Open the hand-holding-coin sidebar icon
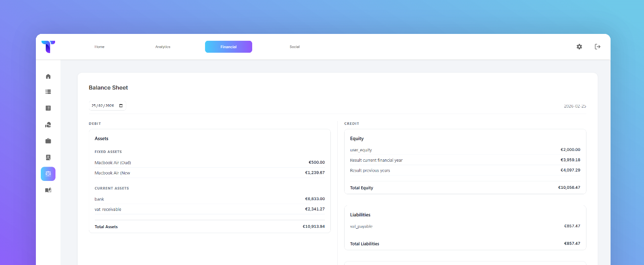644x265 pixels. [48, 125]
